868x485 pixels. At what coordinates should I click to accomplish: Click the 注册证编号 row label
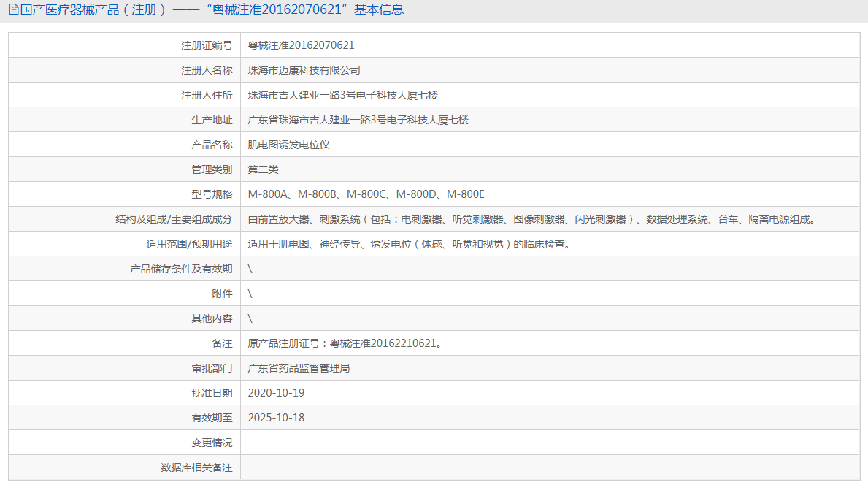207,45
